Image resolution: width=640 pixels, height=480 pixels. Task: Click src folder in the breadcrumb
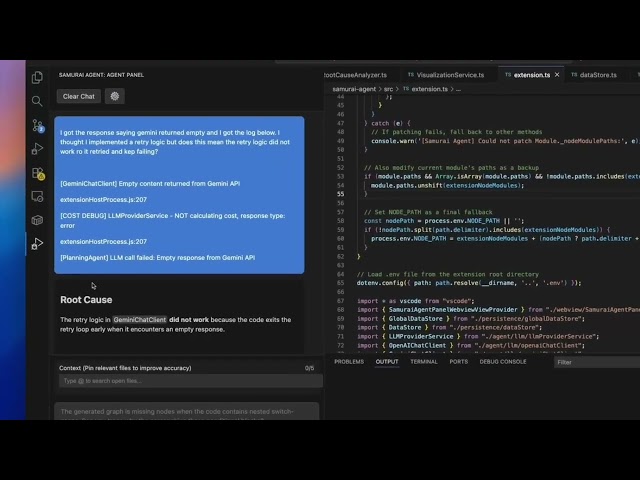(x=388, y=89)
